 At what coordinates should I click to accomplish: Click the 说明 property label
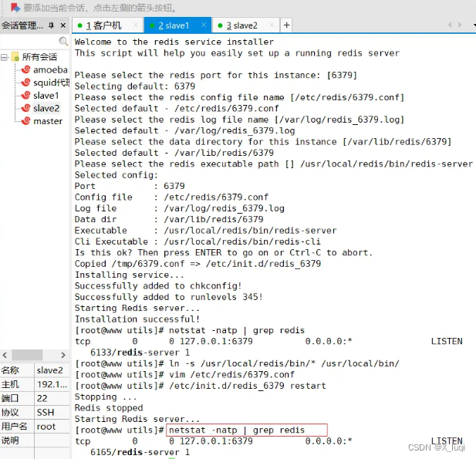[x=10, y=440]
